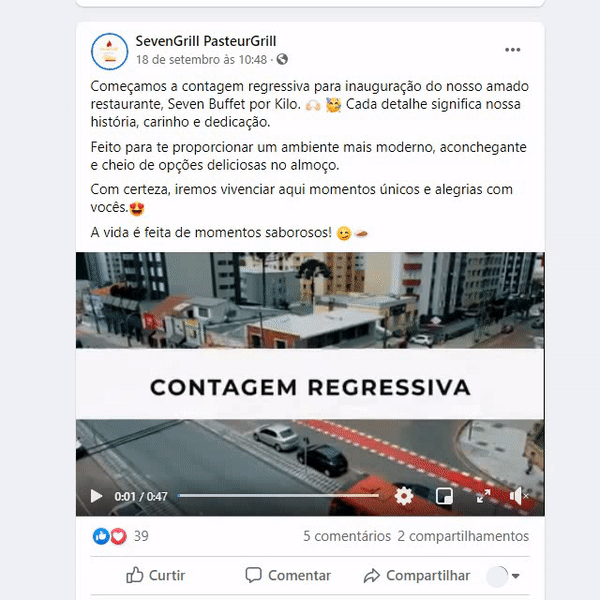Screen dimensions: 600x600
Task: Open post timestamp 18 de setembro
Action: click(201, 60)
